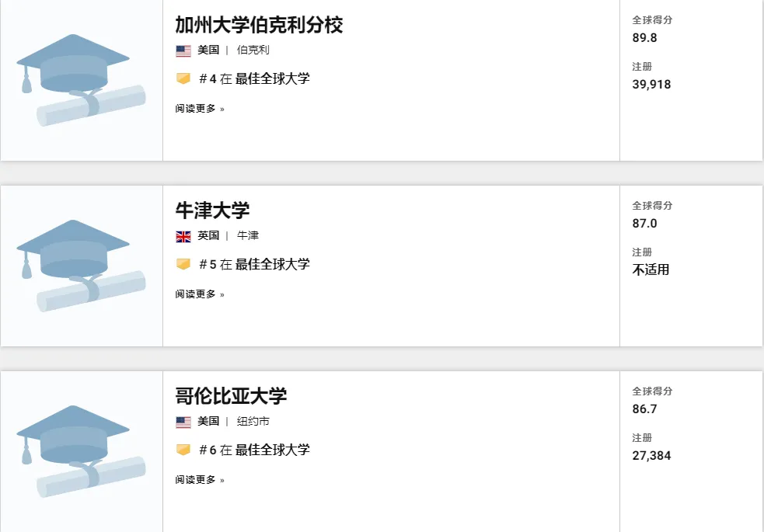Viewport: 764px width, 532px height.
Task: Click the graduation cap image for Oxford University
Action: (82, 266)
